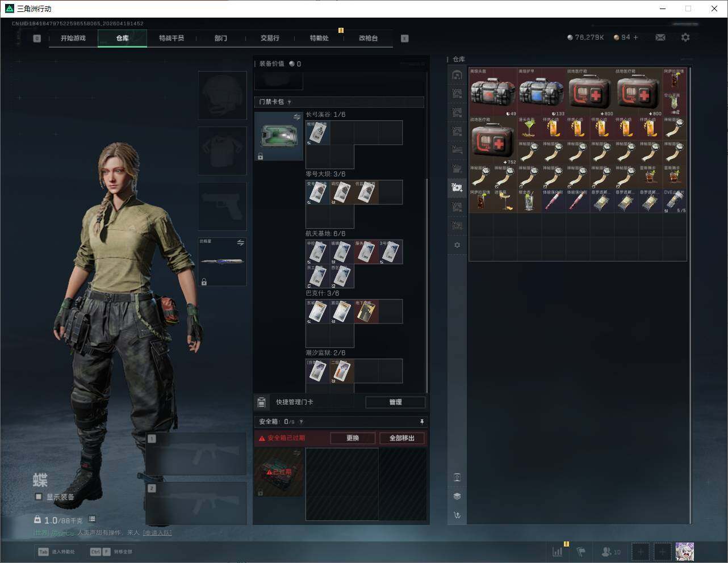This screenshot has width=728, height=563.
Task: Click the top warehouse sidebar icon
Action: point(457,75)
